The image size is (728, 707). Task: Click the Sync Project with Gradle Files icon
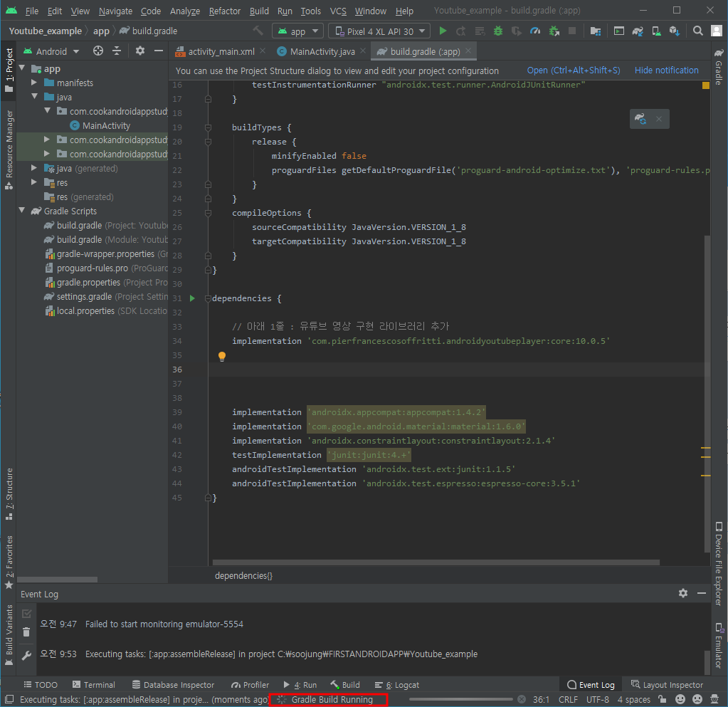tap(638, 31)
